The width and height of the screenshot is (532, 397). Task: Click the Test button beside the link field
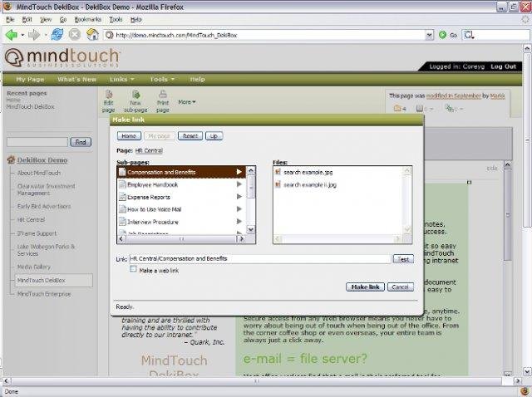pyautogui.click(x=403, y=259)
